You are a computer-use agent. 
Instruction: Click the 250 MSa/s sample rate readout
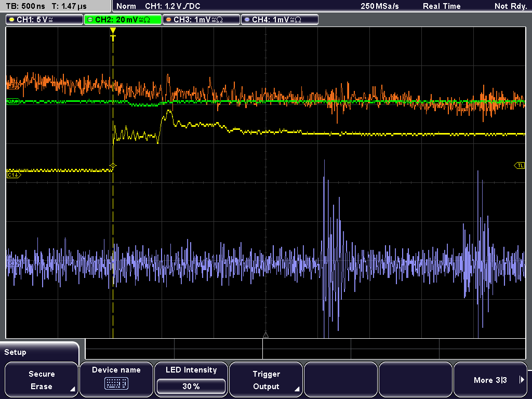tap(380, 6)
